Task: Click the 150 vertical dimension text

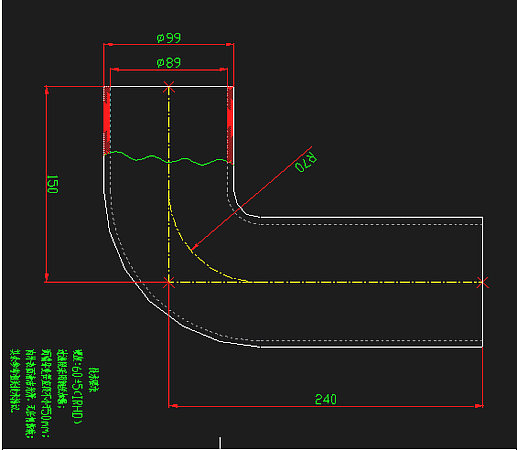Action: [x=52, y=184]
